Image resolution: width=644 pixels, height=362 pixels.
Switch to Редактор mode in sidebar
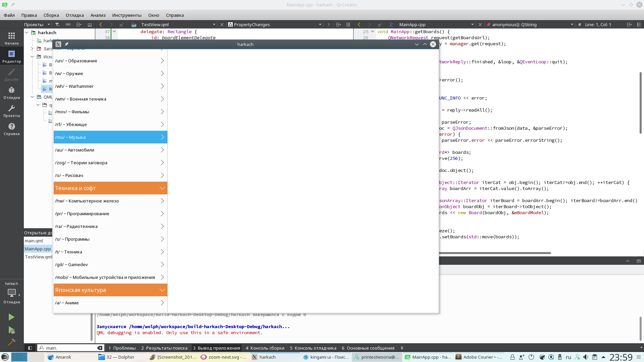pos(12,56)
